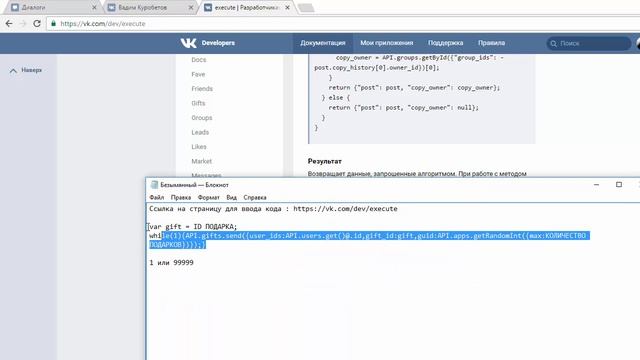
Task: Open the Поддержка header link
Action: coord(445,43)
